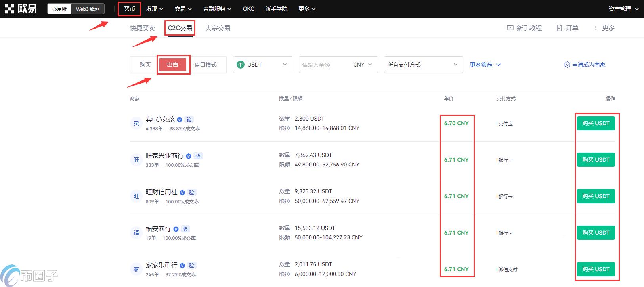The height and width of the screenshot is (287, 644).
Task: Select the red 出售 sell toggle
Action: click(173, 65)
